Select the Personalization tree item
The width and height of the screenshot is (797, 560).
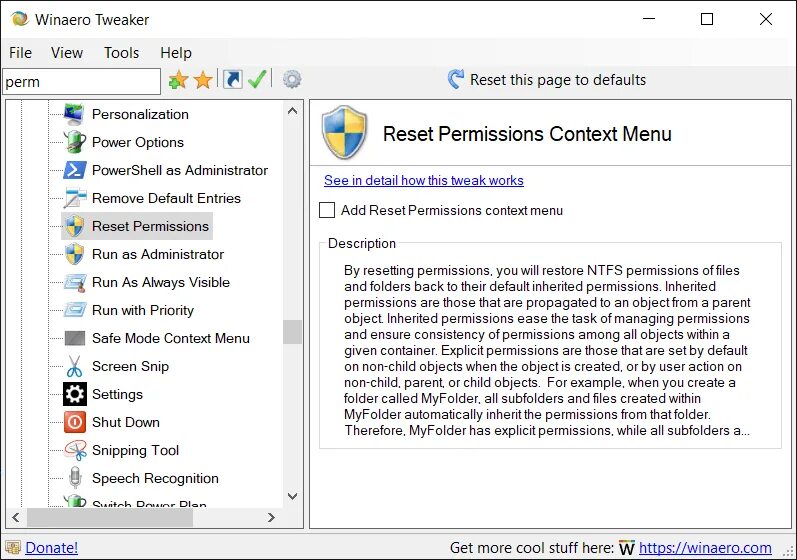140,114
